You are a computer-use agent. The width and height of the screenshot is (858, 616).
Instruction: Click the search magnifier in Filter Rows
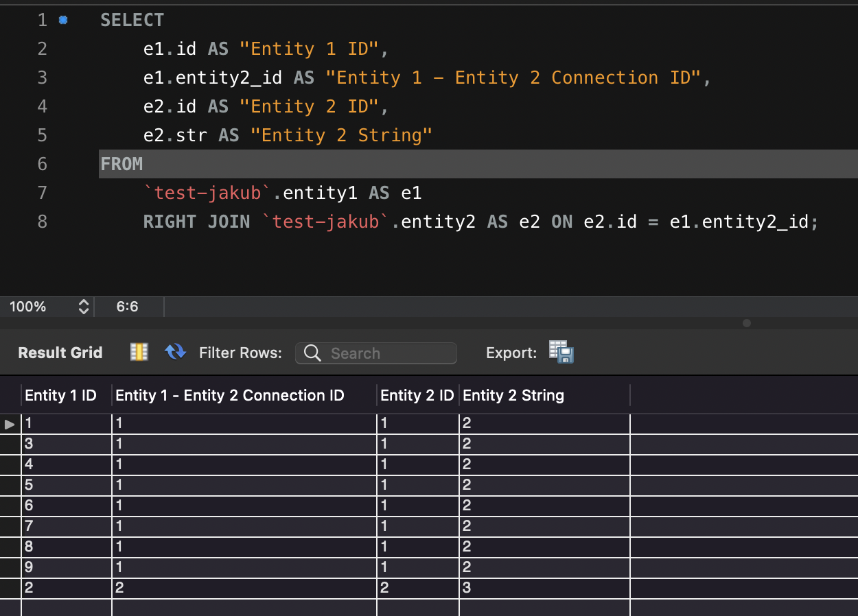312,353
